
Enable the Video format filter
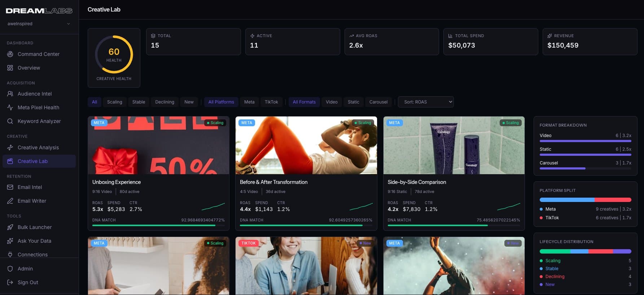(331, 102)
